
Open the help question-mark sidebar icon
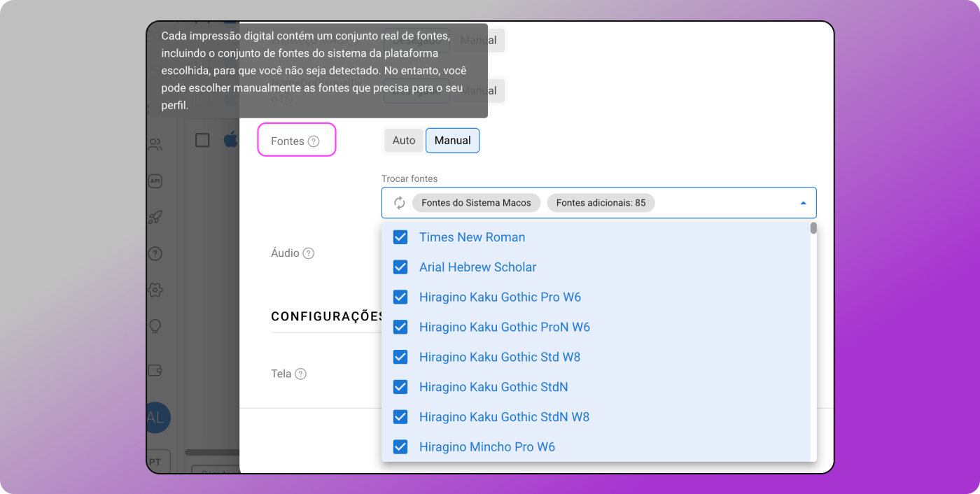pyautogui.click(x=155, y=253)
